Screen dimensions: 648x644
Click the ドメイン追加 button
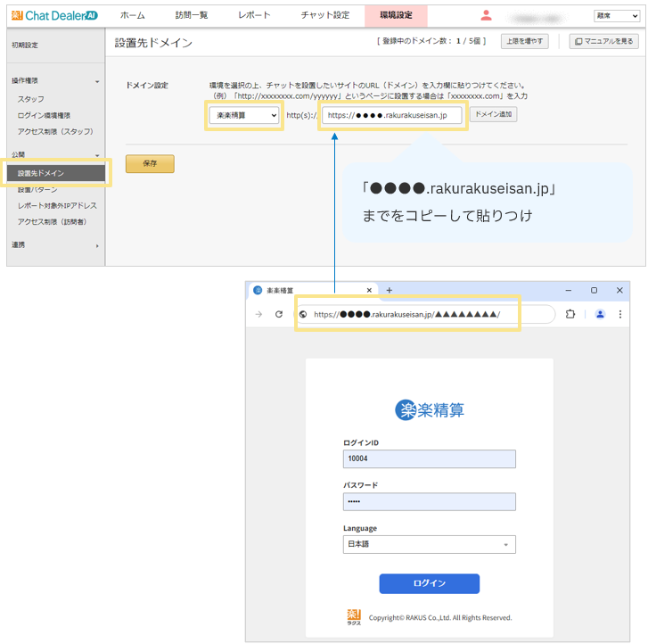tap(493, 115)
